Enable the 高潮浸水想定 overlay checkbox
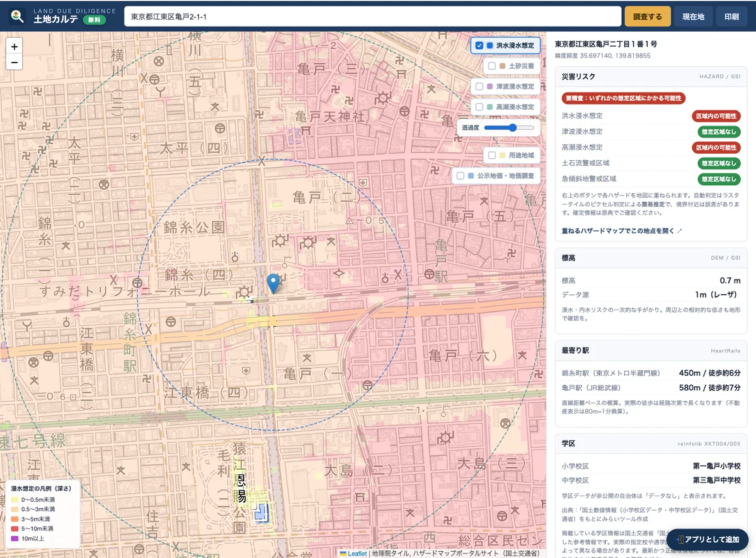This screenshot has width=756, height=558. pos(479,107)
